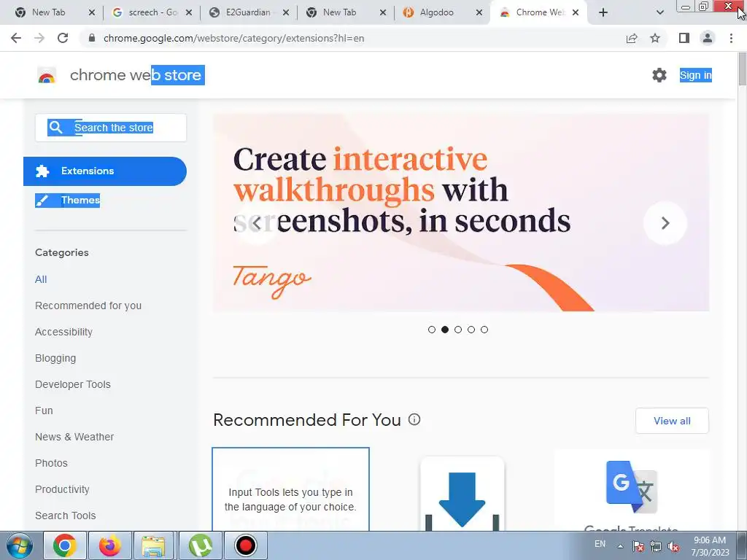Open the Tango walkthroughs banner
This screenshot has height=560, width=747.
tap(461, 212)
